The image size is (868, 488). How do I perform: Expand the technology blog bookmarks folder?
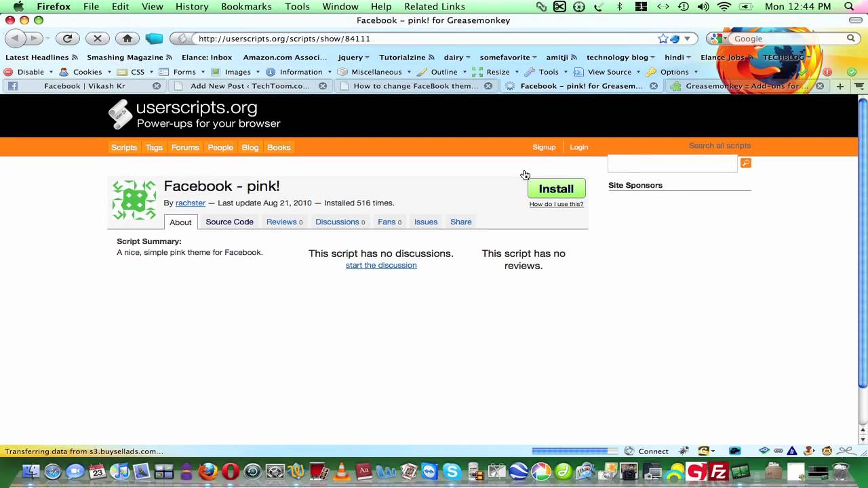pos(620,58)
